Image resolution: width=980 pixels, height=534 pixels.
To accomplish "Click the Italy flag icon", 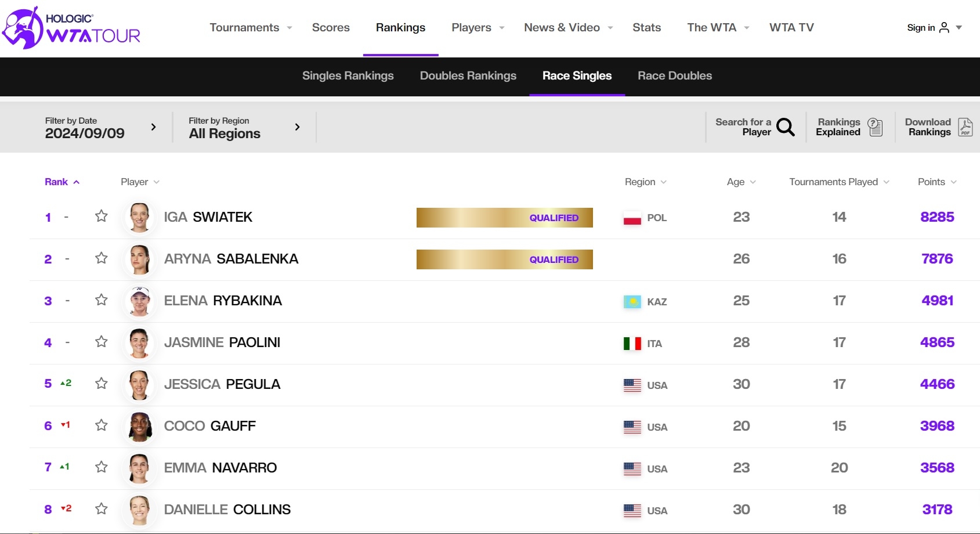I will [632, 344].
